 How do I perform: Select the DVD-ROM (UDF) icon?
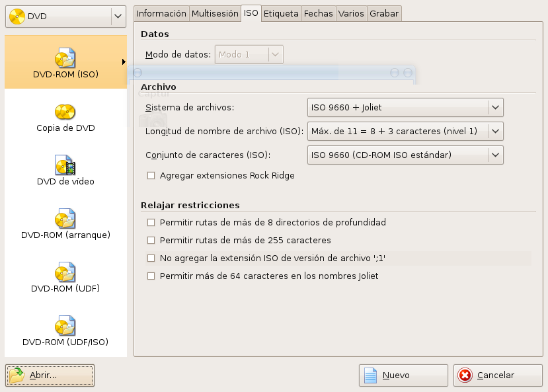pyautogui.click(x=65, y=272)
